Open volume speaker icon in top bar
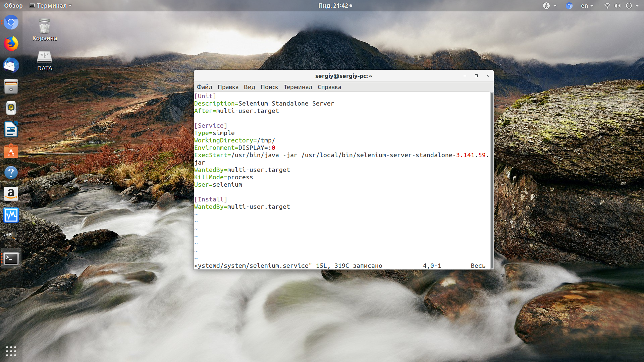The image size is (644, 362). coord(618,6)
